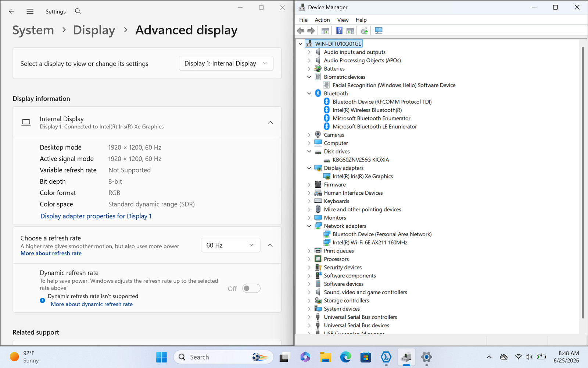
Task: Select Microsoft Bluetooth LE Enumerator
Action: point(374,127)
